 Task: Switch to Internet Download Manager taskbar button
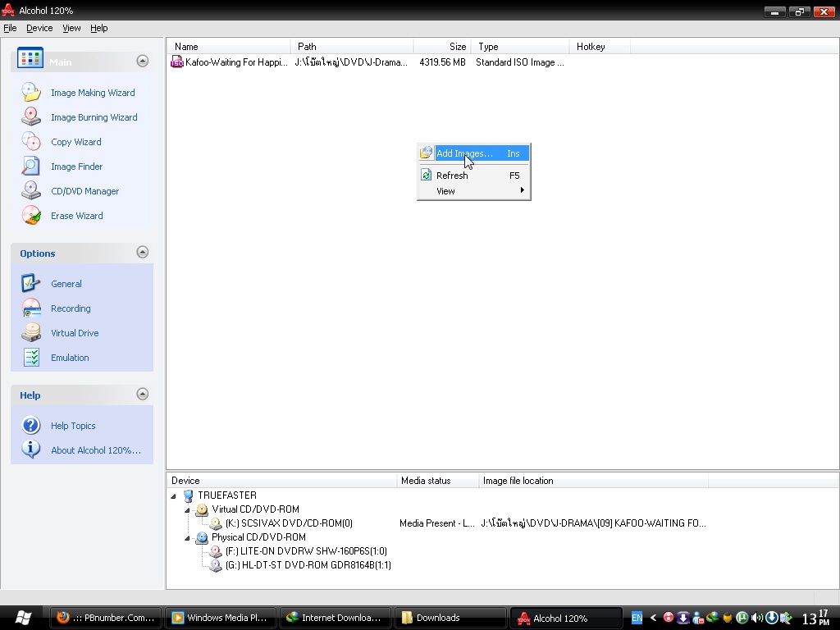pyautogui.click(x=336, y=618)
